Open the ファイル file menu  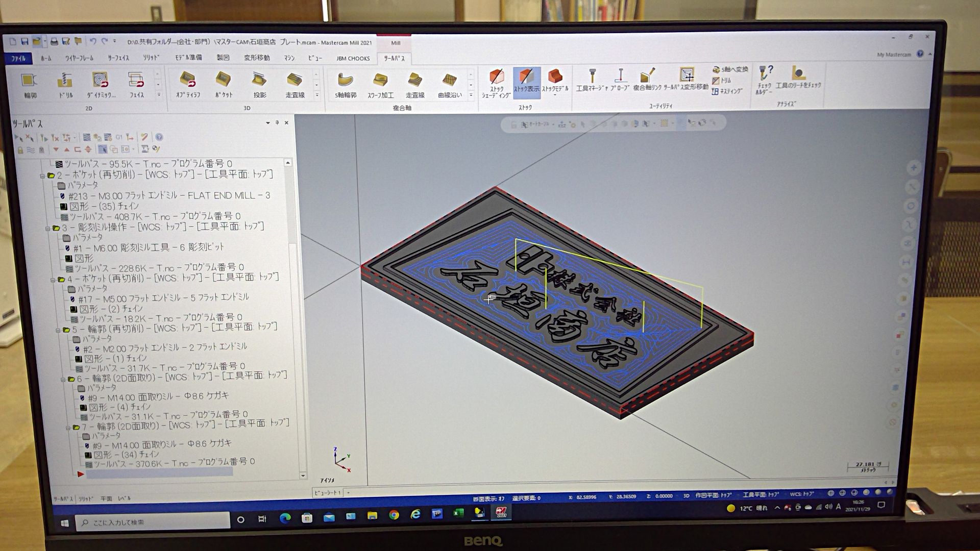click(18, 59)
